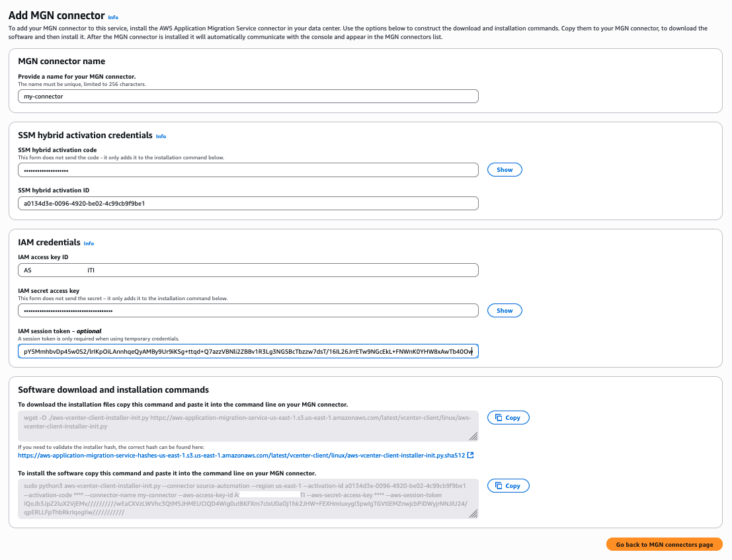Open the Info link beside IAM credentials
Viewport: 732px width, 560px height.
pyautogui.click(x=89, y=243)
